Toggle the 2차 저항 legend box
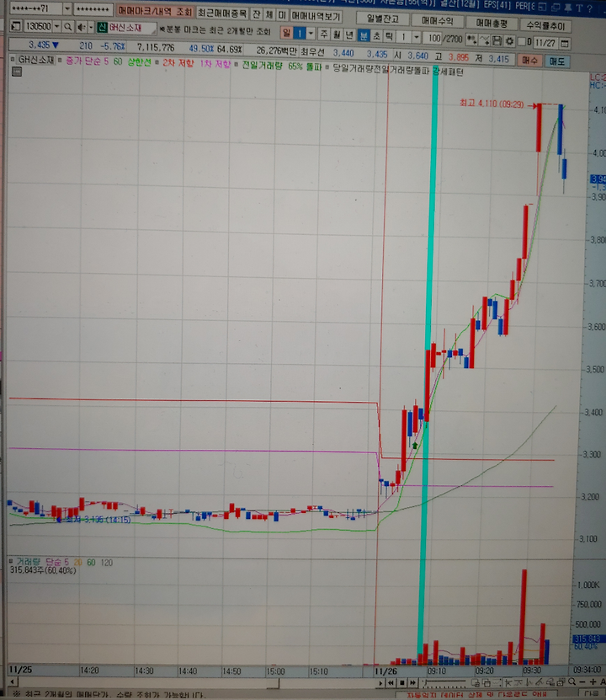Screen dimensions: 606x700 (x=157, y=62)
